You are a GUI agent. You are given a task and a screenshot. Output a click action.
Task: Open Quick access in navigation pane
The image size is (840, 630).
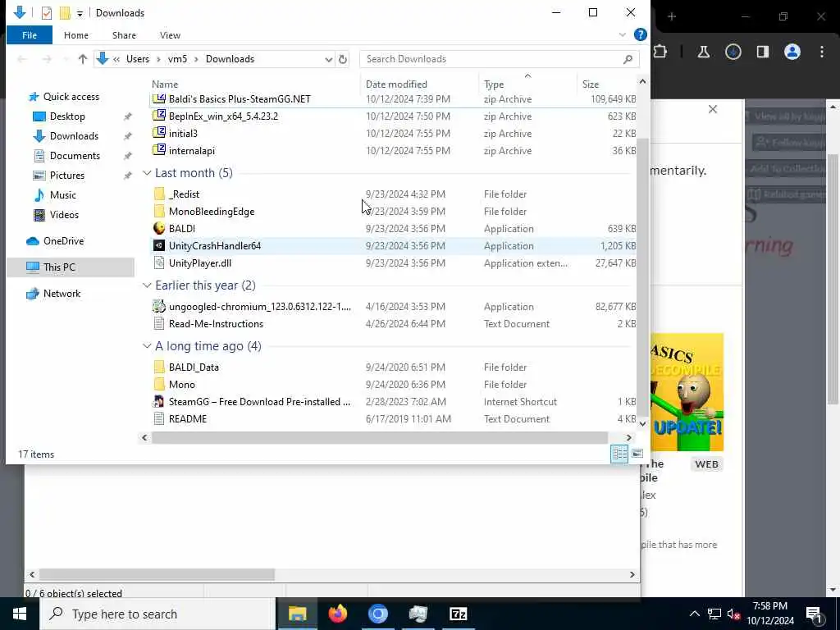(71, 97)
